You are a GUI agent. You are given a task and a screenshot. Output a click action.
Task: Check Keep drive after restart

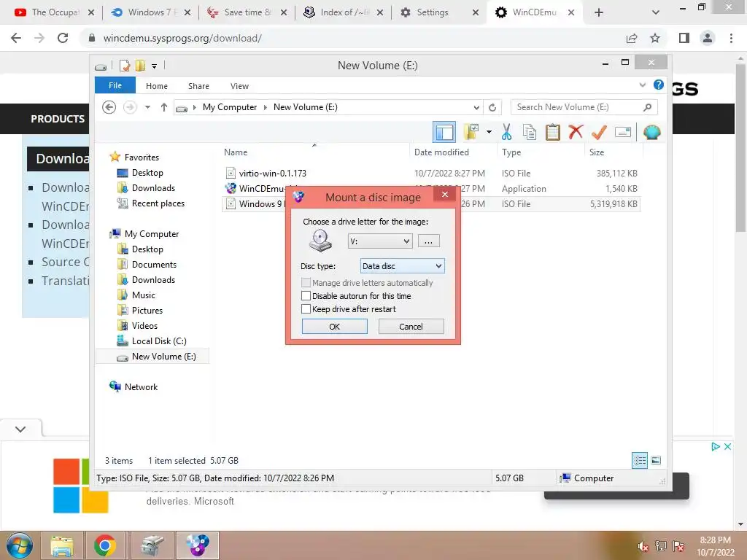coord(306,309)
